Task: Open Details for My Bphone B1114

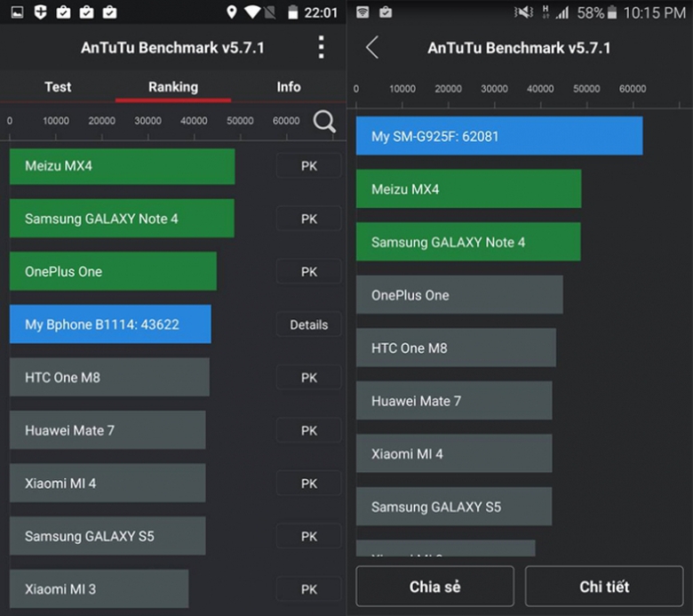Action: [x=308, y=325]
